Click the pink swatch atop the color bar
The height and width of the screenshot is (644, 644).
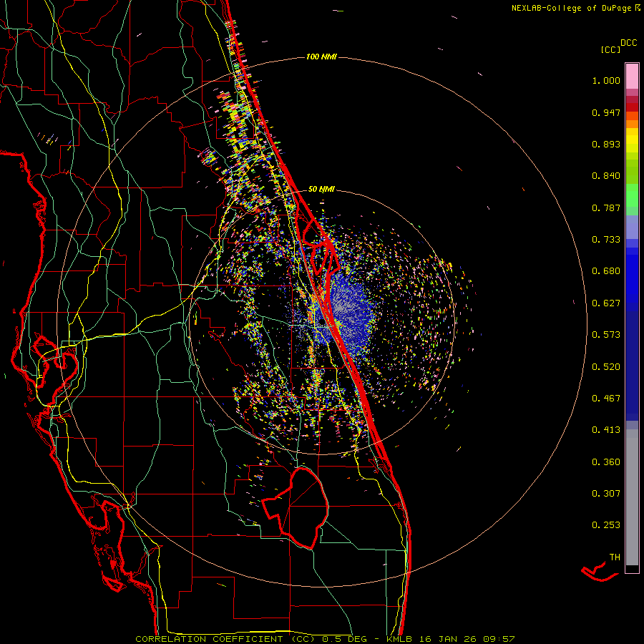click(632, 74)
